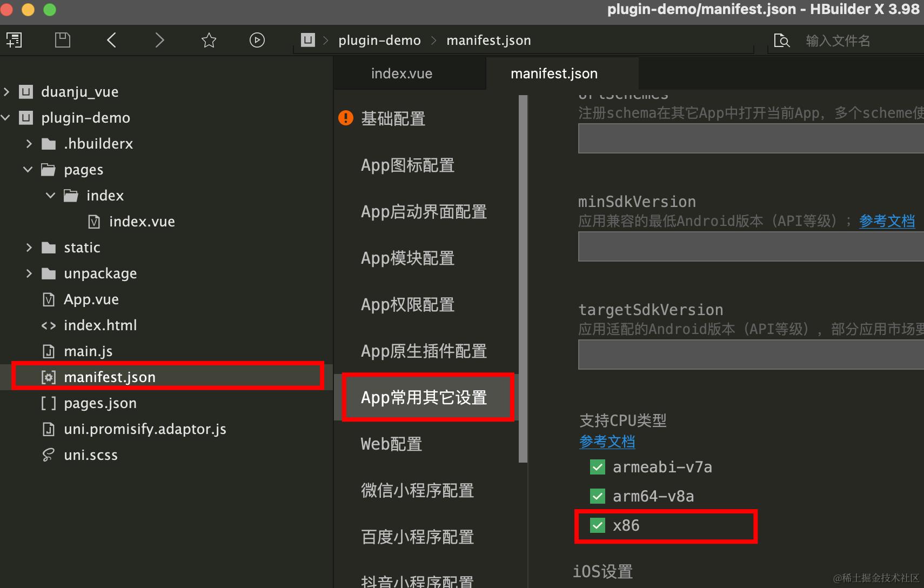Image resolution: width=924 pixels, height=588 pixels.
Task: Go back with the left arrow icon
Action: coord(111,40)
